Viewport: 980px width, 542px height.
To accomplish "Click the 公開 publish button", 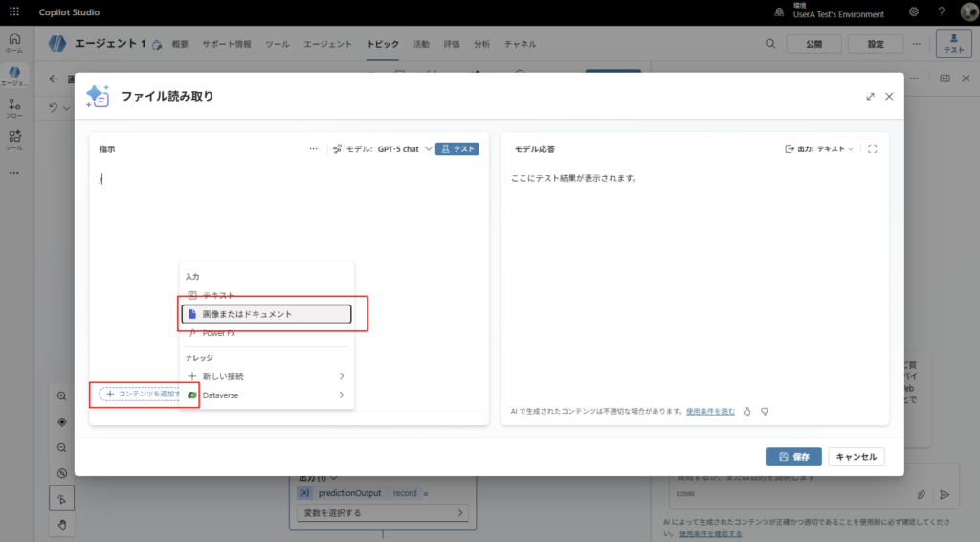I will (813, 44).
